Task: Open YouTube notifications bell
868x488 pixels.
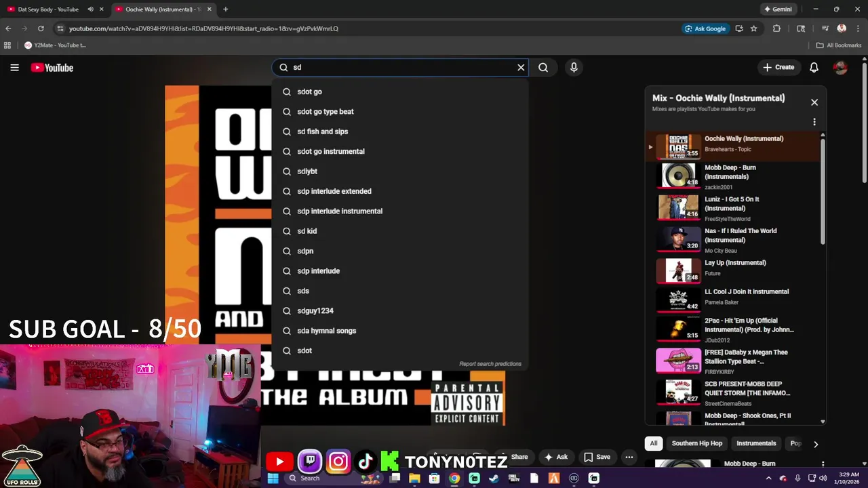Action: tap(814, 67)
